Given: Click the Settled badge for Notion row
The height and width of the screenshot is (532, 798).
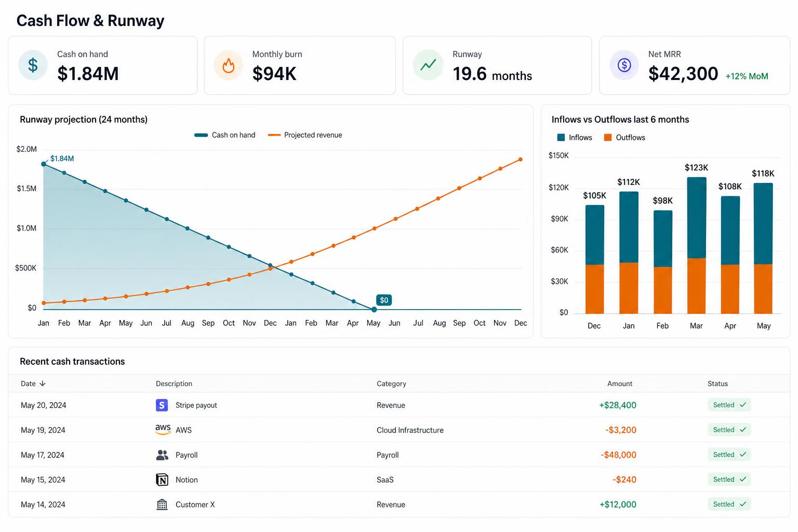Looking at the screenshot, I should coord(729,480).
